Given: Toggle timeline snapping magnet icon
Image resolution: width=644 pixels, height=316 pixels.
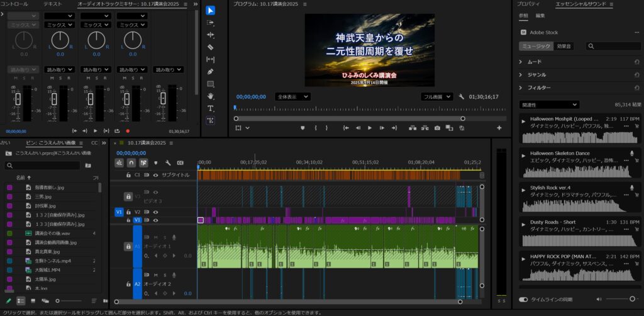Looking at the screenshot, I should click(x=131, y=162).
